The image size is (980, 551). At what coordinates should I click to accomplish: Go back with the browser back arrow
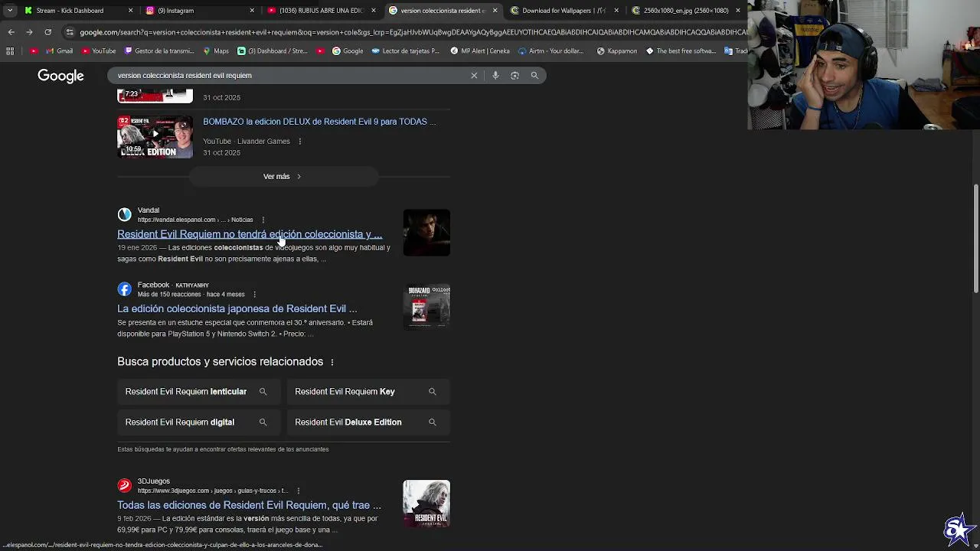(x=11, y=32)
